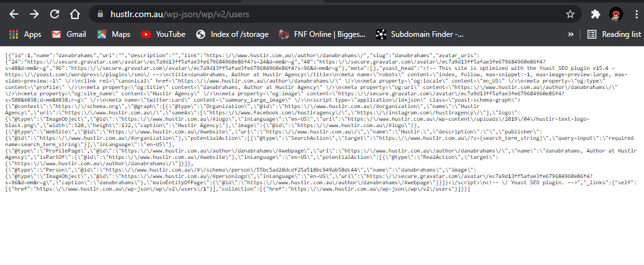Go to the browser home page

[75, 14]
